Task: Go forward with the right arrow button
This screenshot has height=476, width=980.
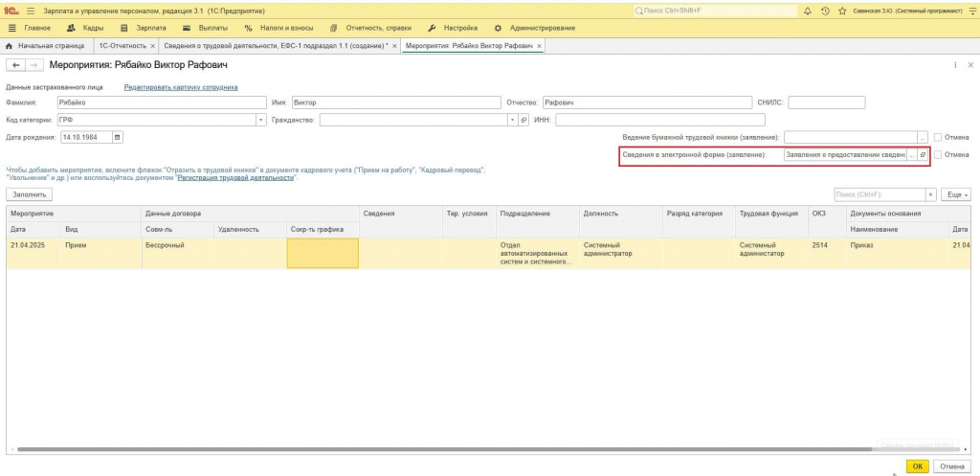Action: click(x=35, y=65)
